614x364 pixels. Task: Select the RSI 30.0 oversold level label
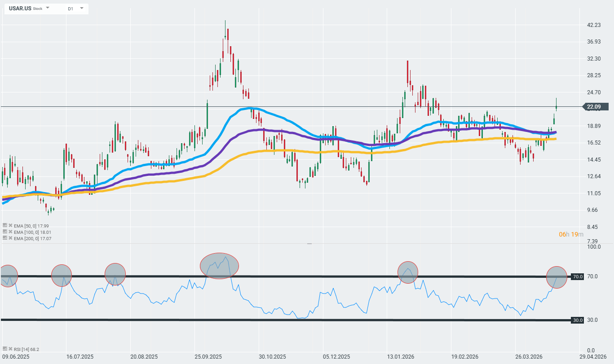point(578,320)
